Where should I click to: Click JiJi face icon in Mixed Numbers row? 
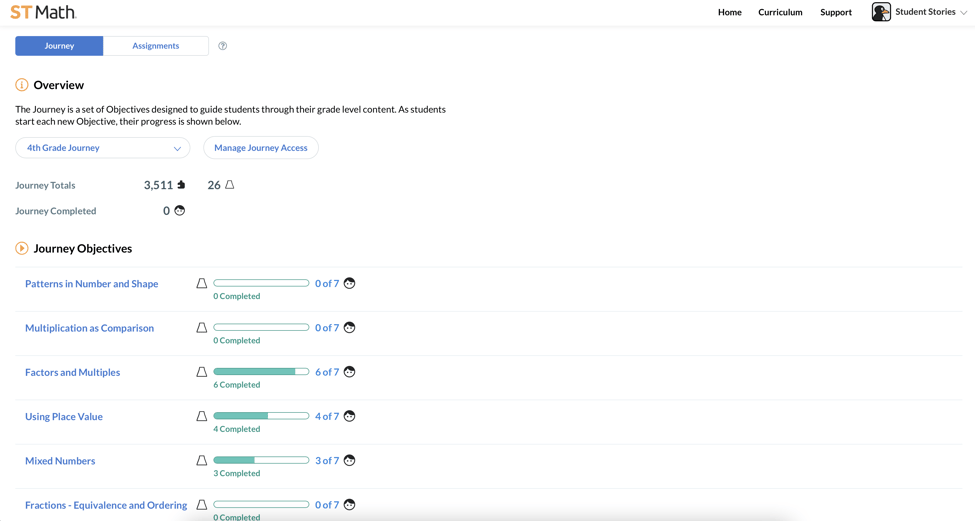(349, 461)
